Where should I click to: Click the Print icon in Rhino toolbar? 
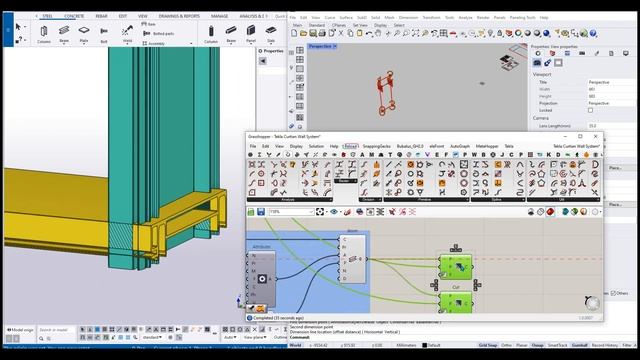tap(322, 33)
